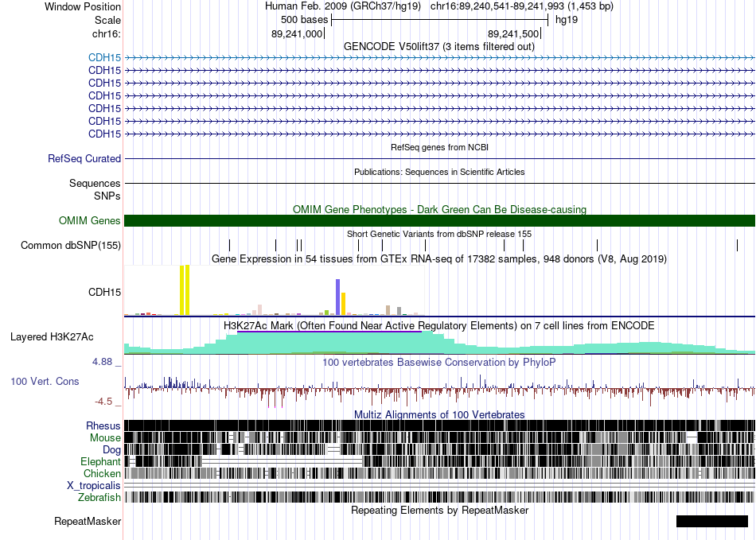Click the Layered H3K27Ac track label

tap(52, 336)
